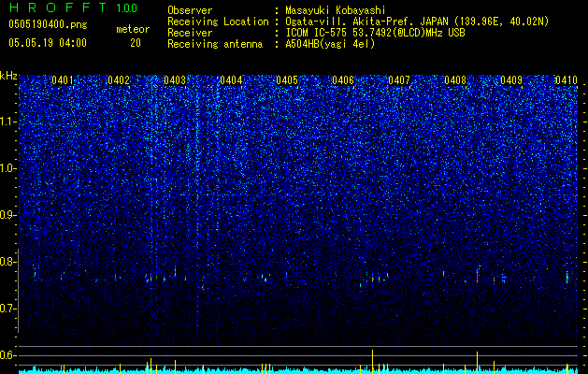Click the 0404 time marker
This screenshot has width=588, height=374.
pyautogui.click(x=231, y=79)
